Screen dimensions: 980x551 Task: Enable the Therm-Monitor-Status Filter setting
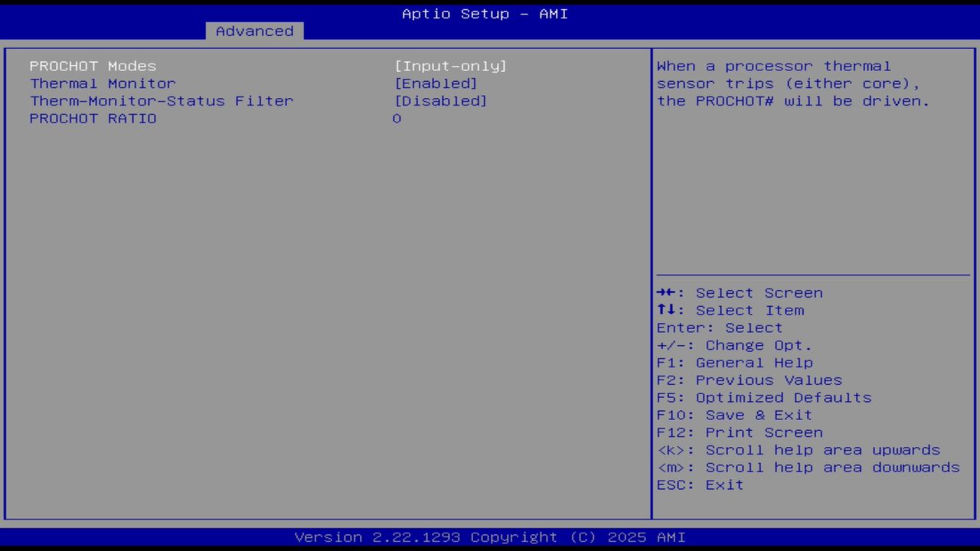(443, 100)
